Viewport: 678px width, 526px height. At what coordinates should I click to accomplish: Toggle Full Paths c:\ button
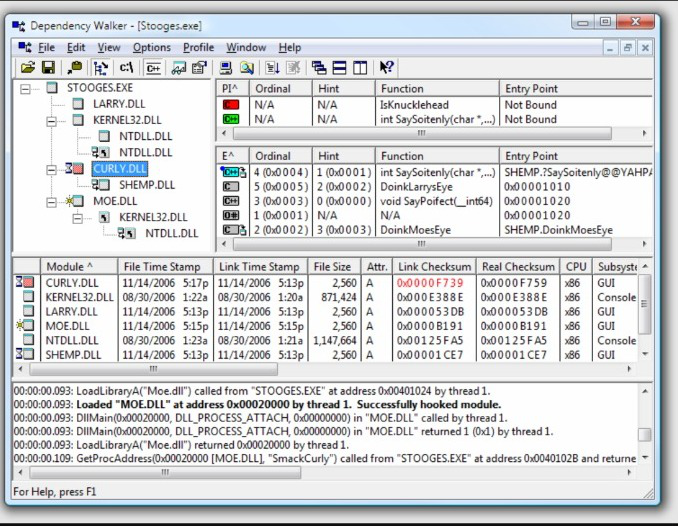[126, 67]
